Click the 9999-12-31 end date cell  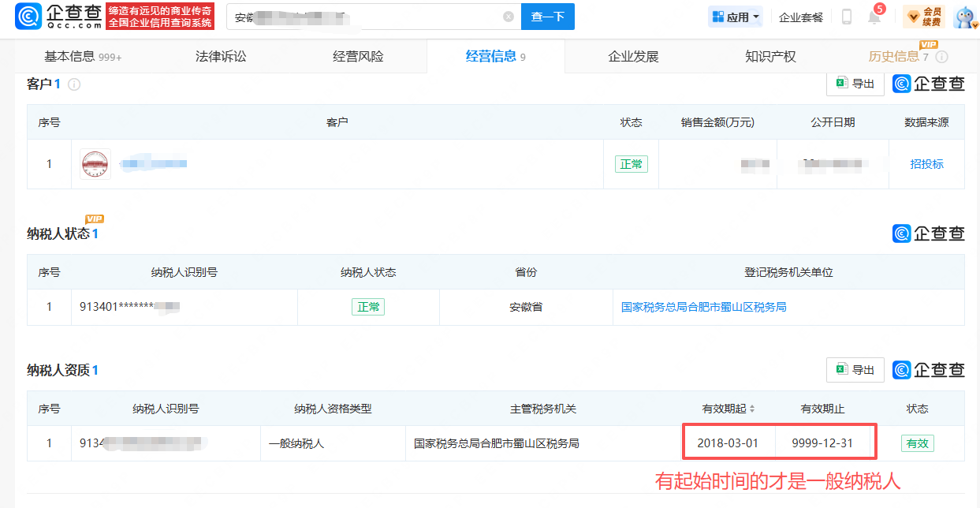tap(823, 443)
